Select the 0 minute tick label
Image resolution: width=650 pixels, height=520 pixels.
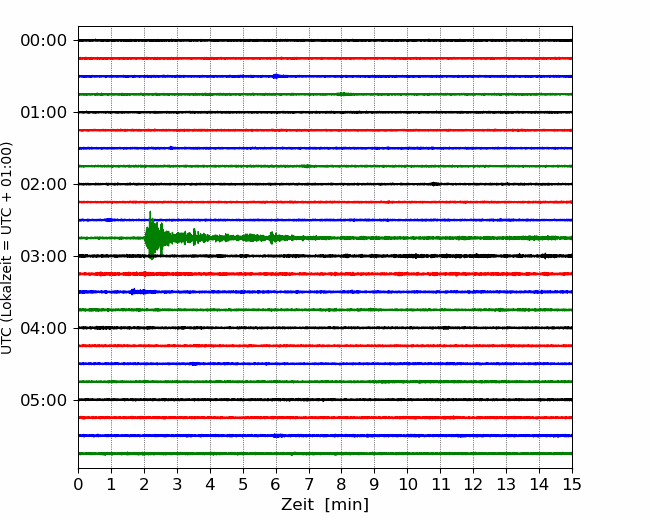click(78, 484)
